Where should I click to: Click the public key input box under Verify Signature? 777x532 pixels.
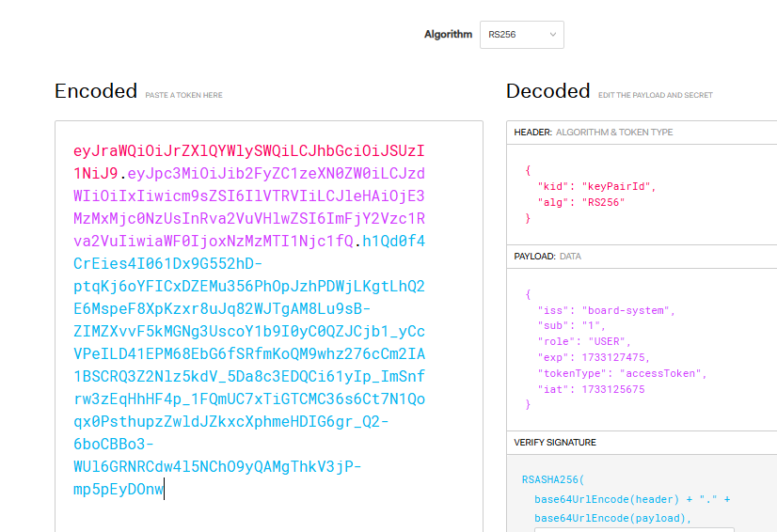click(x=634, y=530)
